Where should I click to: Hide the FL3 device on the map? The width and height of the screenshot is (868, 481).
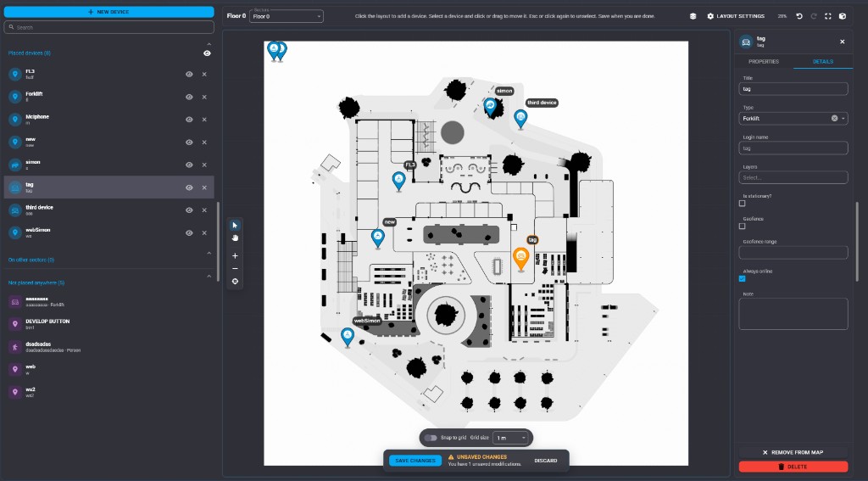(x=189, y=75)
